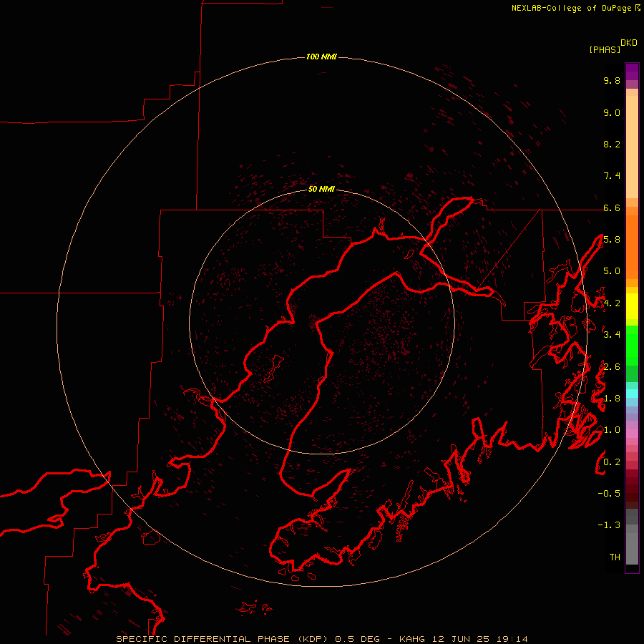
Task: Click the gray TH color bar segment
Action: tap(632, 548)
